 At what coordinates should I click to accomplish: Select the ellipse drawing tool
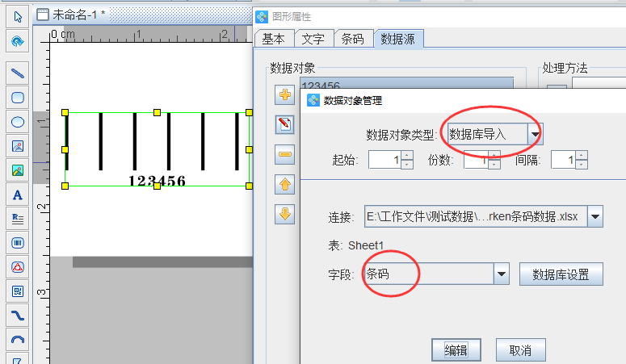coord(17,121)
